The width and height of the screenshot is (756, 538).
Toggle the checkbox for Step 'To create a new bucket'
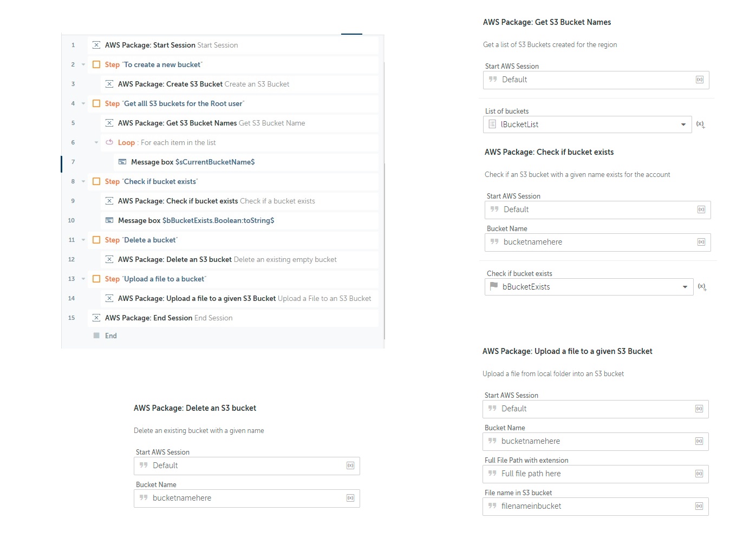tap(96, 64)
